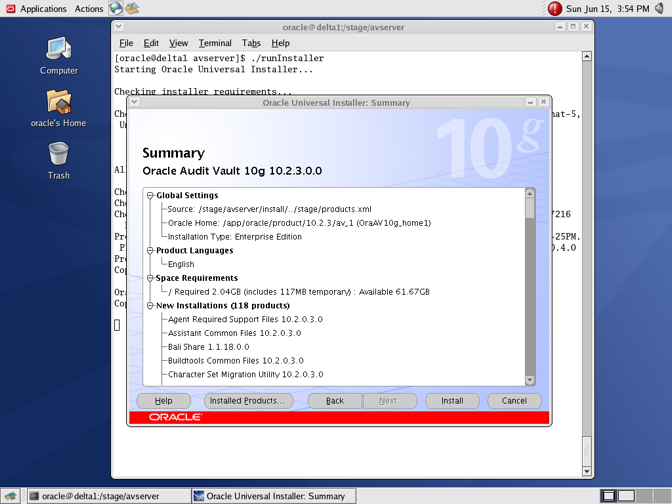Switch to the first workspace
Screen dimensions: 672x504
point(608,496)
